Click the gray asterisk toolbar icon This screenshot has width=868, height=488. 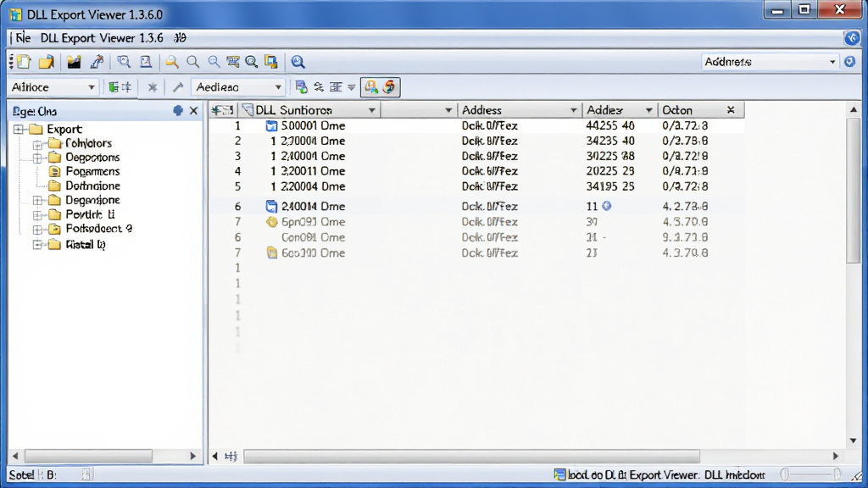[x=153, y=87]
